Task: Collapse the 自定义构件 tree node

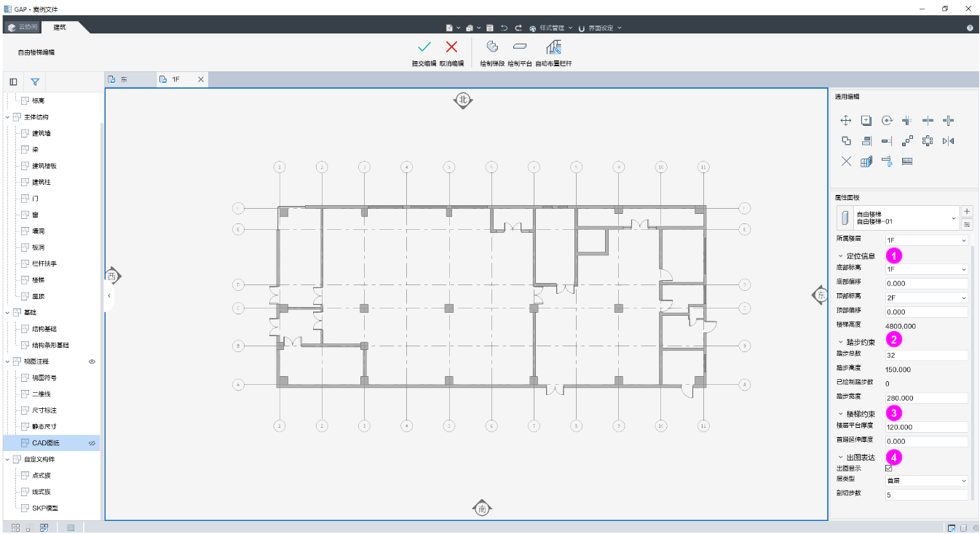Action: click(x=8, y=460)
